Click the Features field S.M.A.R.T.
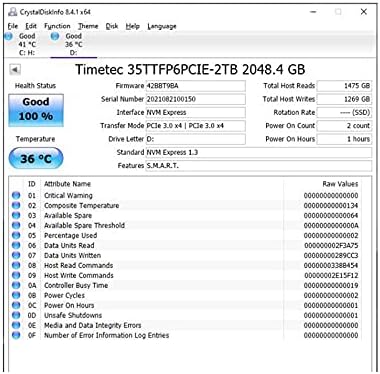380x374 pixels. pos(259,166)
